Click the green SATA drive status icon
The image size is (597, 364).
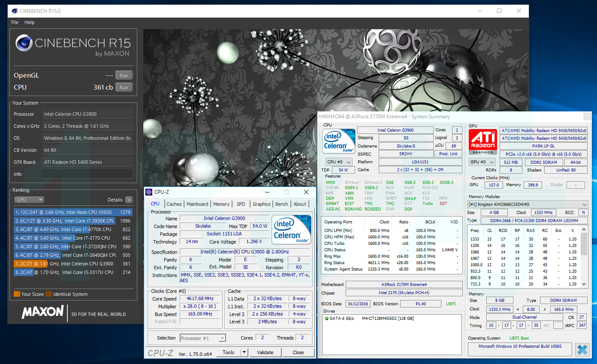(327, 319)
